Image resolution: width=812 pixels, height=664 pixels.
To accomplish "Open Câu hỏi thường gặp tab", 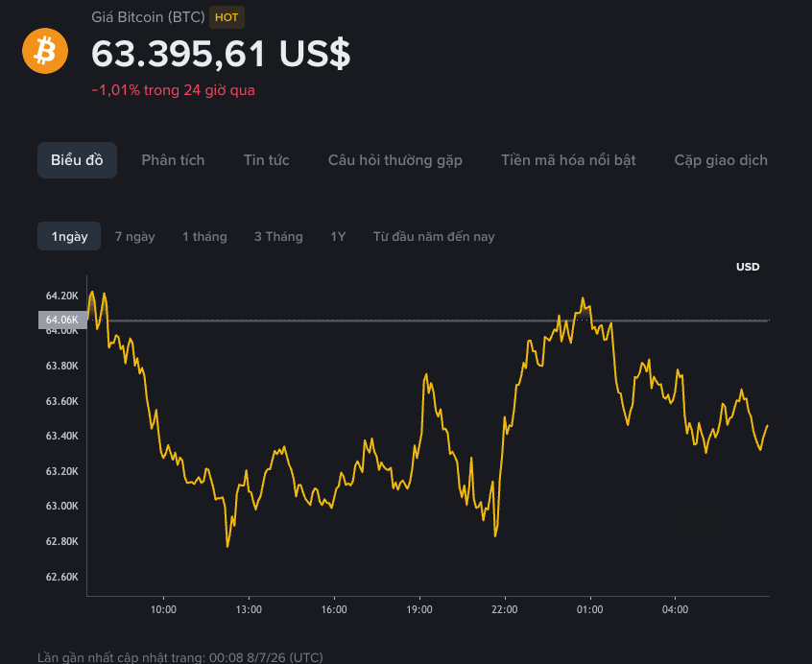I will tap(395, 160).
